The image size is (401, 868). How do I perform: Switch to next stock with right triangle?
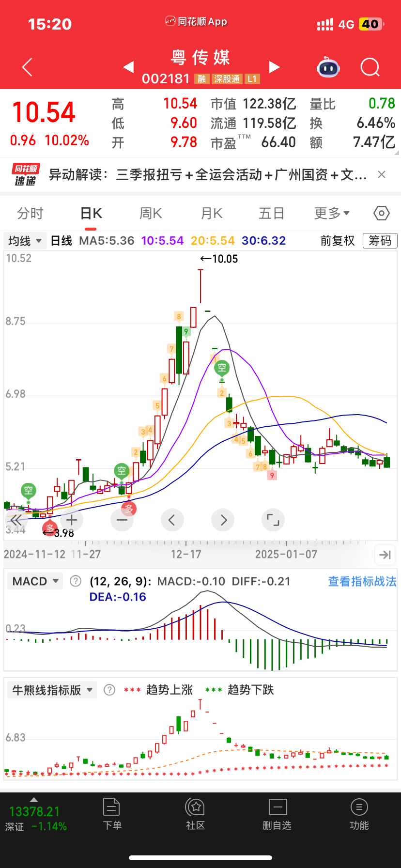click(274, 67)
